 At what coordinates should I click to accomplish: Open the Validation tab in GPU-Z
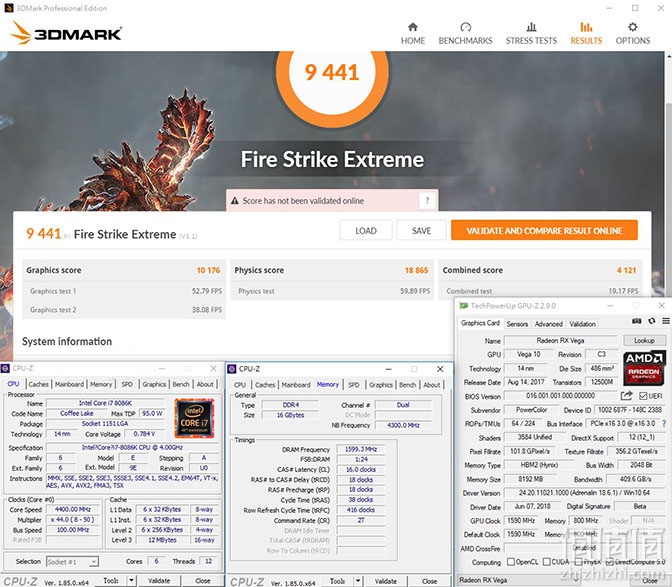[582, 324]
